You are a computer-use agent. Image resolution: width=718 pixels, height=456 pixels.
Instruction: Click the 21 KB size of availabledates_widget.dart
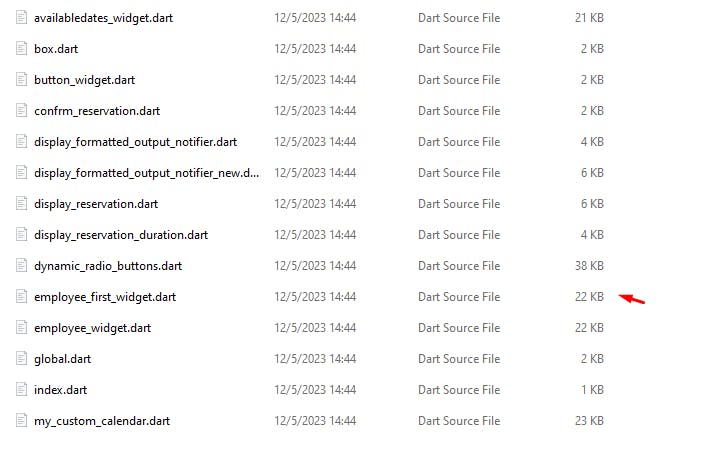click(589, 17)
